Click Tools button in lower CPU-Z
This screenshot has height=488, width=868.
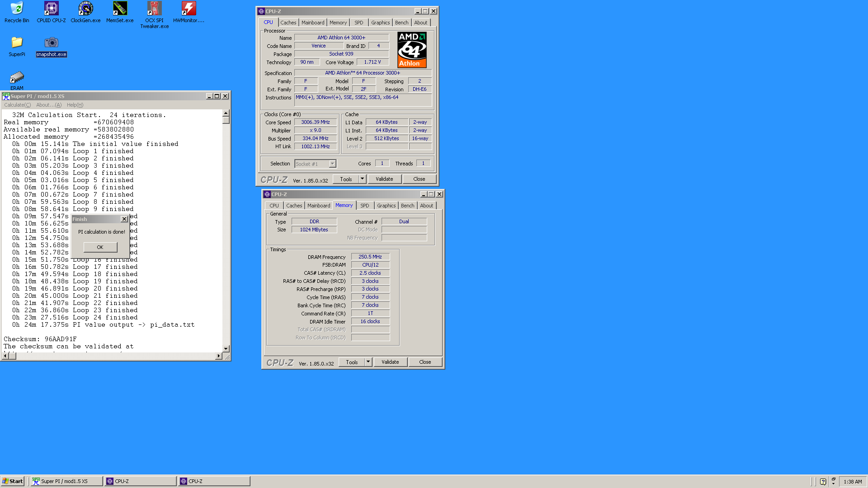352,362
